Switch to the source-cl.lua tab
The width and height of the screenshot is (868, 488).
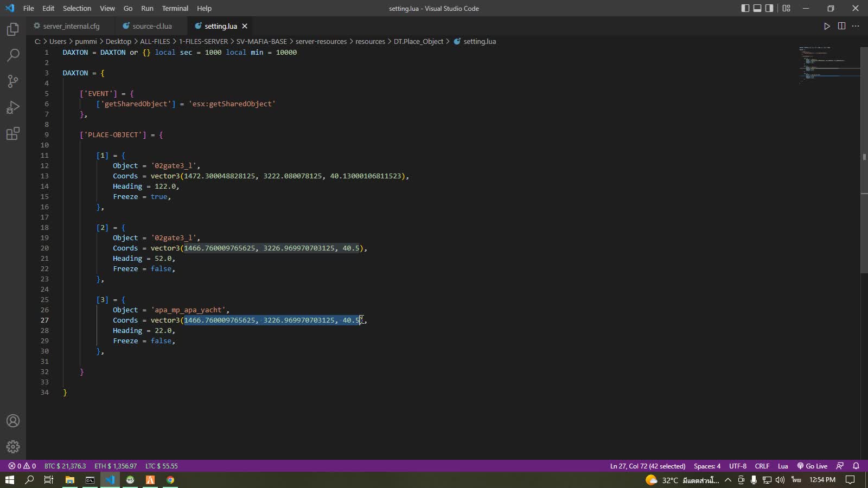point(152,26)
